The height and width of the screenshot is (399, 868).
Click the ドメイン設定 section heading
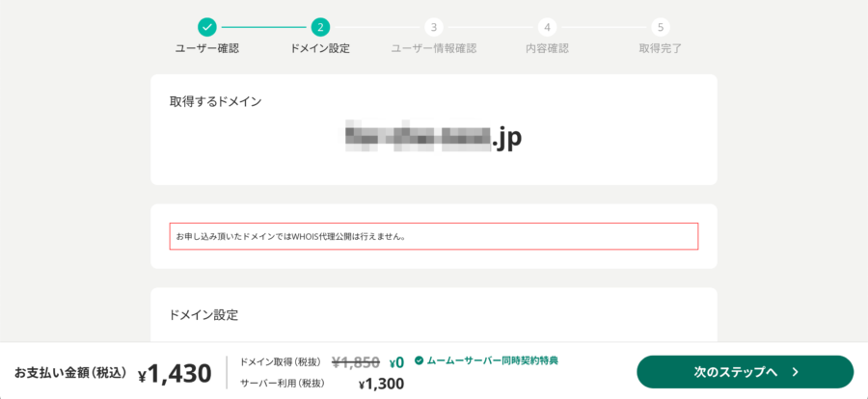pos(203,316)
